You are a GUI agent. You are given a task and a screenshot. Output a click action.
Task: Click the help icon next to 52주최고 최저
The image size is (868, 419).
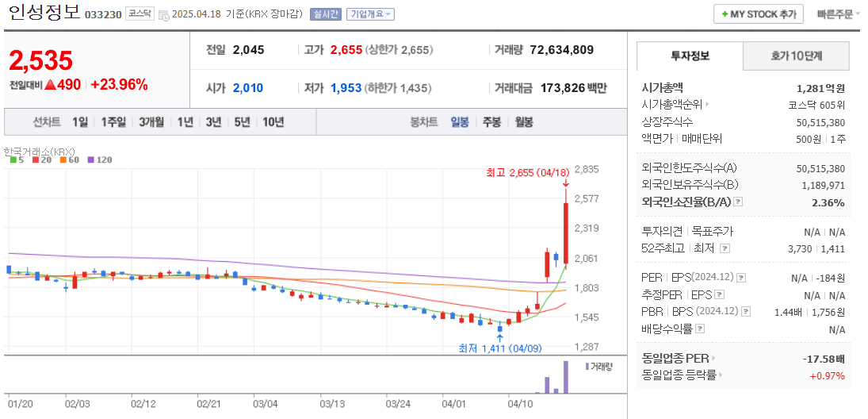(725, 248)
